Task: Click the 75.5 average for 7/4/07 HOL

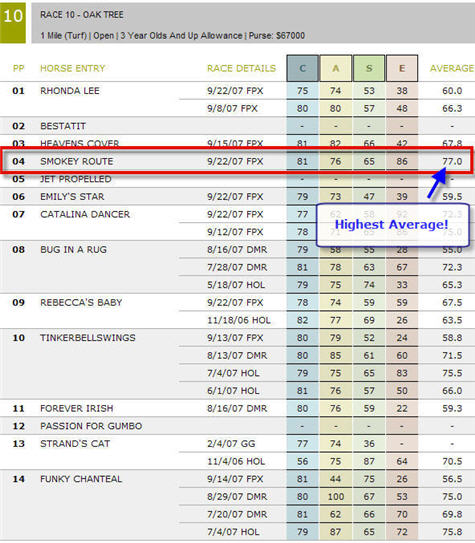Action: pyautogui.click(x=452, y=373)
